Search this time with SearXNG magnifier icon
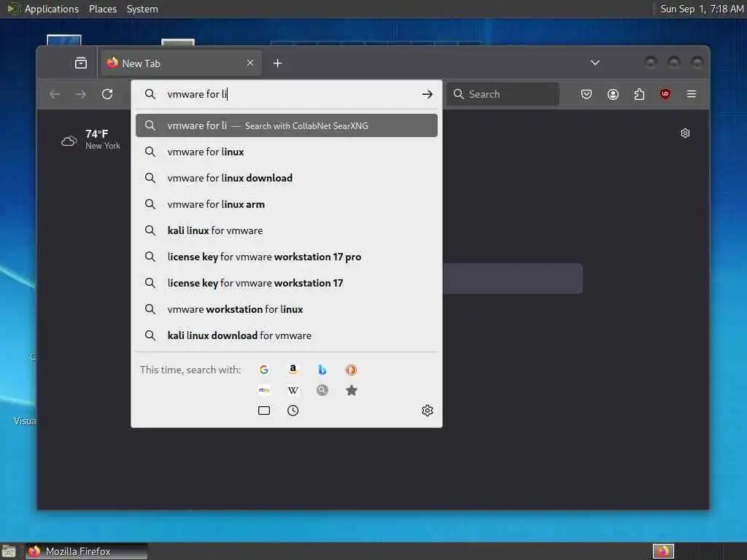The image size is (747, 560). point(322,390)
